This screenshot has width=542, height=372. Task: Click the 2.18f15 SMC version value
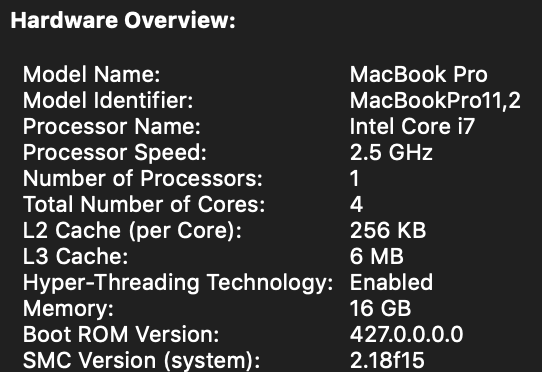coord(387,360)
